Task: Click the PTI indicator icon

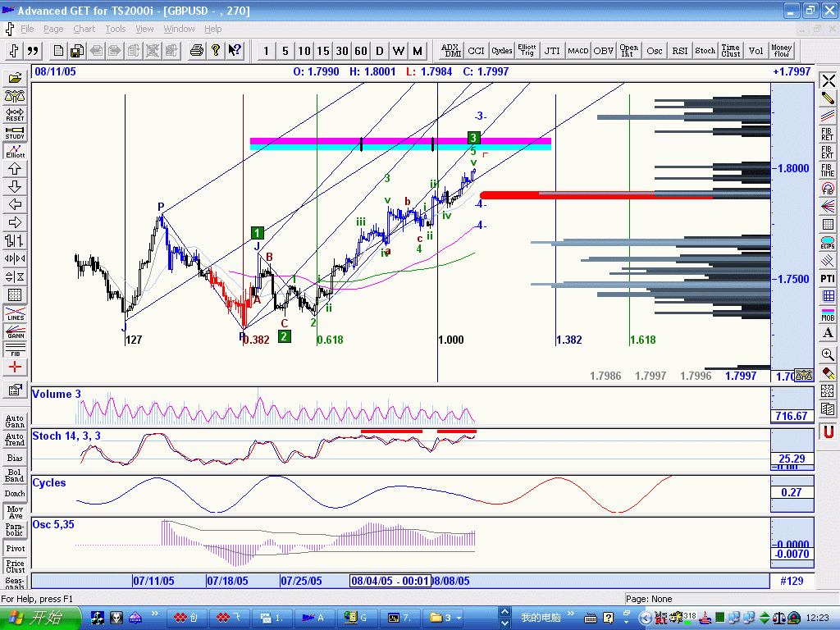Action: tap(828, 278)
